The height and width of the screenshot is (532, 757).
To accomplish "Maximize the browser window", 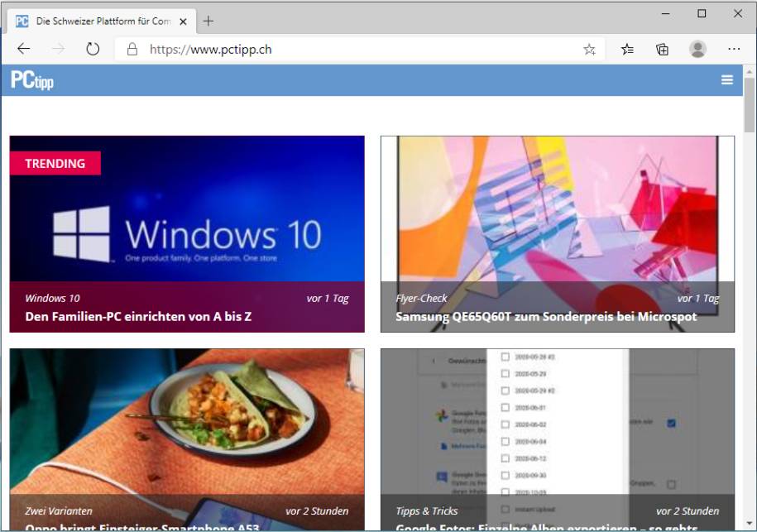I will point(702,13).
